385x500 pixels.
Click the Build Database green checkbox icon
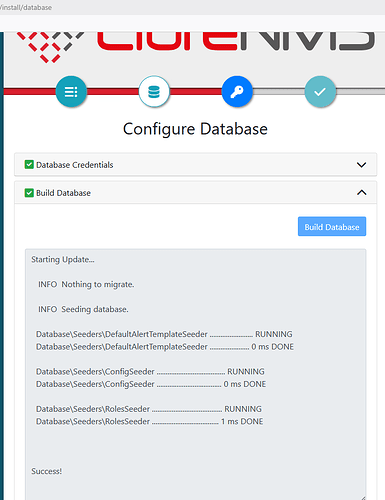tap(29, 193)
